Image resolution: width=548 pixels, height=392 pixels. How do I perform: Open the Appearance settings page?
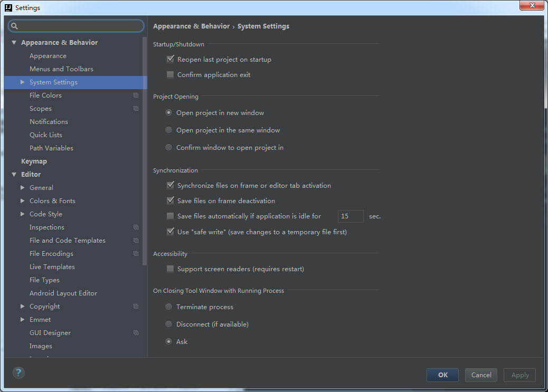(x=48, y=56)
